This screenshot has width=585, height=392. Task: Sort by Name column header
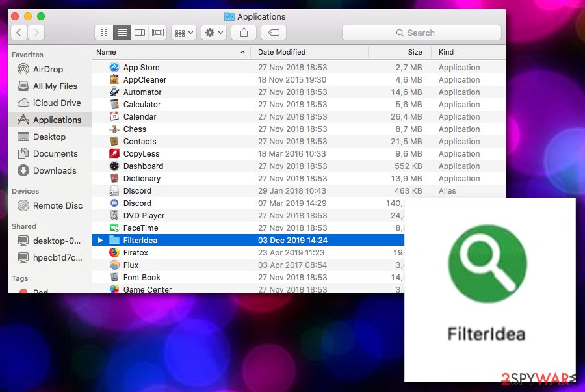point(171,52)
